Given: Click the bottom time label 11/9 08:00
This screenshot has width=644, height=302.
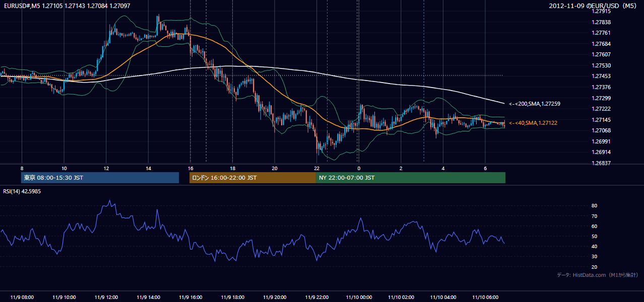Looking at the screenshot, I should [22, 297].
